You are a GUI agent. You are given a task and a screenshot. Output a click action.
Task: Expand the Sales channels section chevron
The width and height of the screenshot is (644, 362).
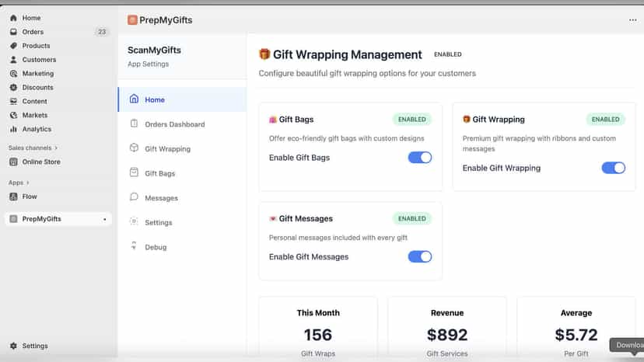(x=56, y=148)
